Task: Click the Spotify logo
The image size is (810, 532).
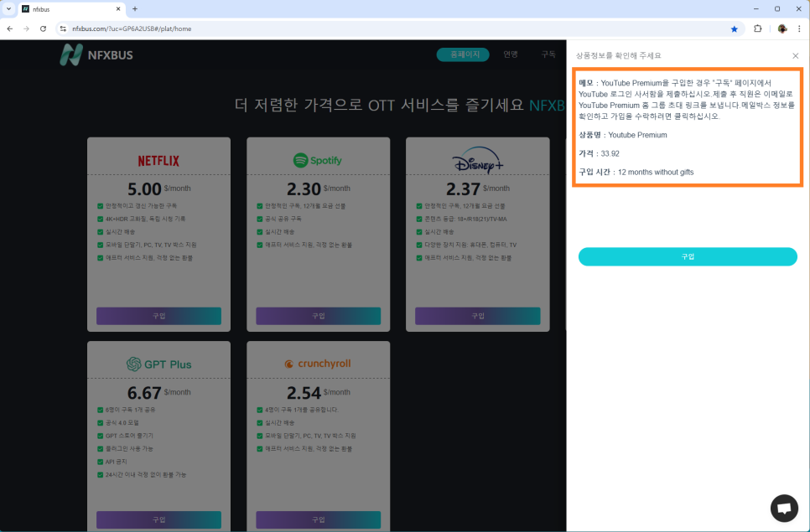Action: (x=318, y=160)
